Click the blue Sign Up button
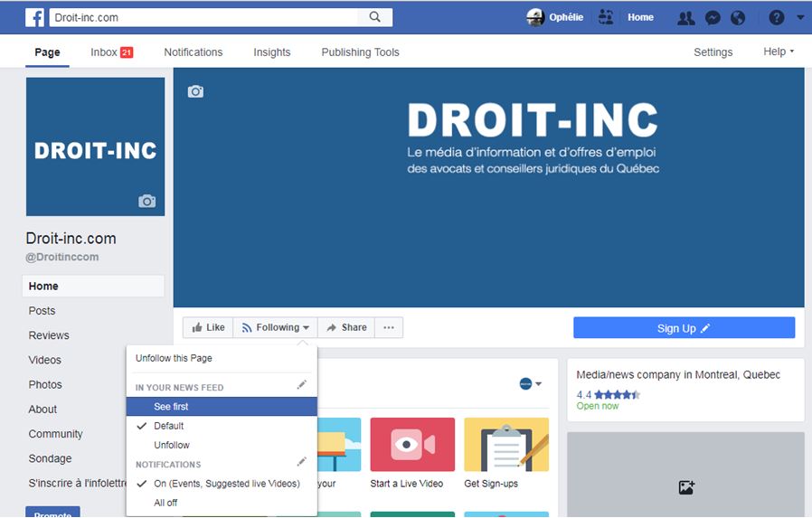The height and width of the screenshot is (518, 812). (x=684, y=328)
